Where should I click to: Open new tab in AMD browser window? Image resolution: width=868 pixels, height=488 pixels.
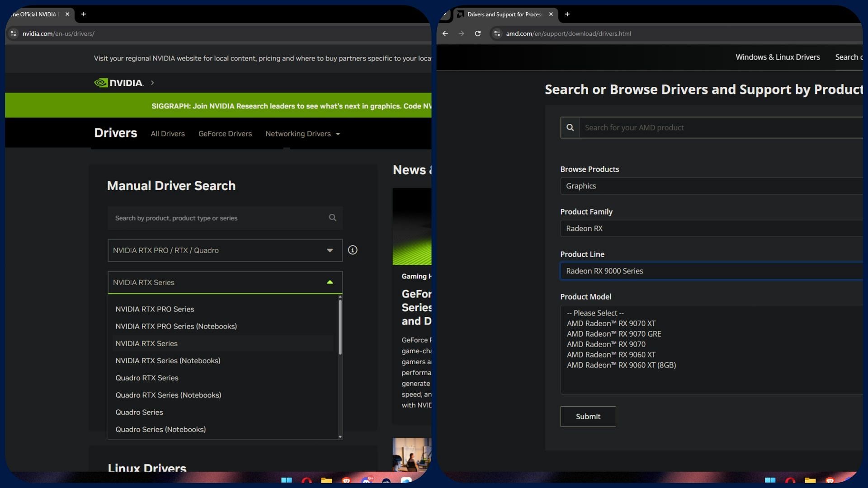[567, 14]
